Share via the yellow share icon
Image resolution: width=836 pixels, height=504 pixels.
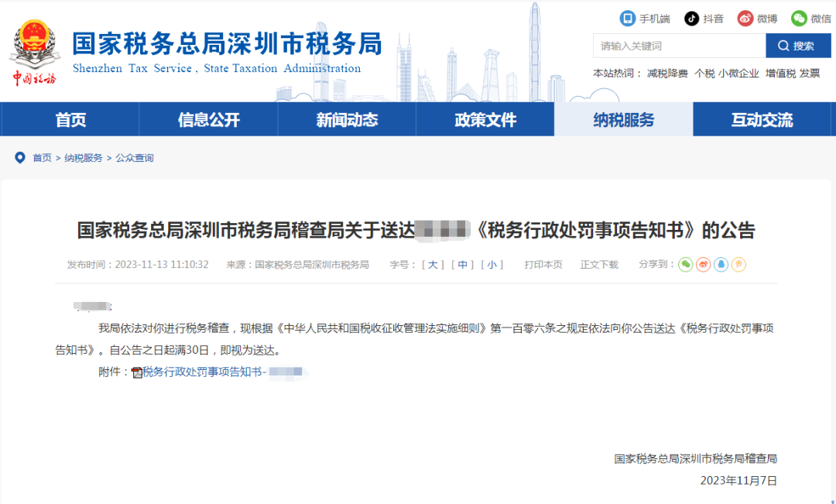(738, 265)
